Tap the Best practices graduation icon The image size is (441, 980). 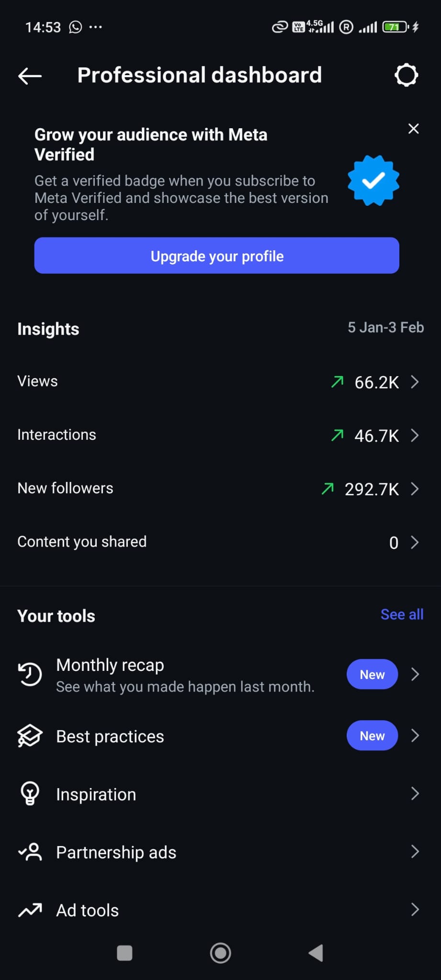[x=30, y=736]
